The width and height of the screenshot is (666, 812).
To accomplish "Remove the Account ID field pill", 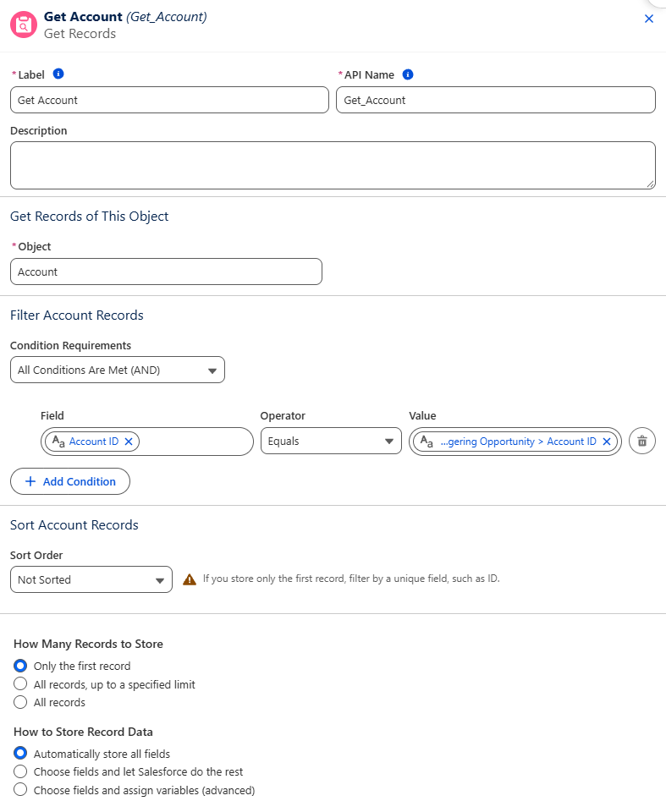I will pos(129,442).
